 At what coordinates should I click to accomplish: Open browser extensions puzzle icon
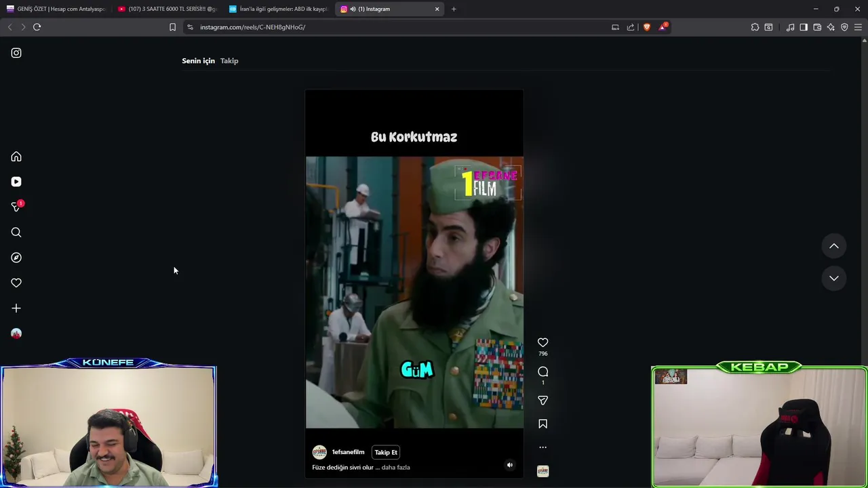pos(755,27)
